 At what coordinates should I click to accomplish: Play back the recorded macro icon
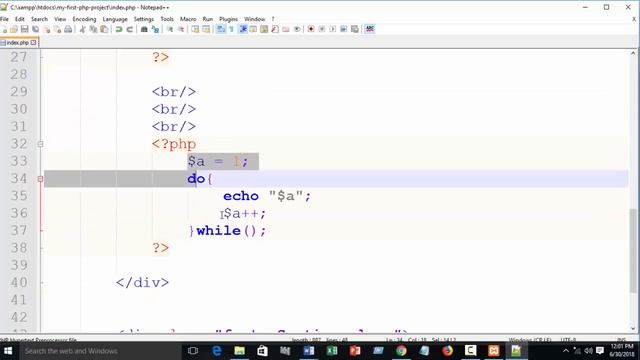(333, 29)
